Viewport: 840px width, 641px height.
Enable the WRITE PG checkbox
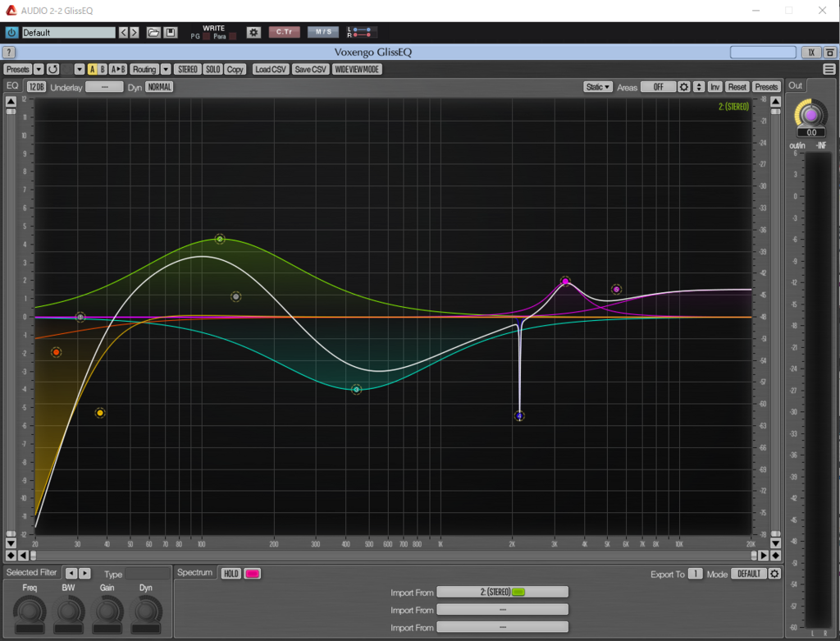pos(206,36)
